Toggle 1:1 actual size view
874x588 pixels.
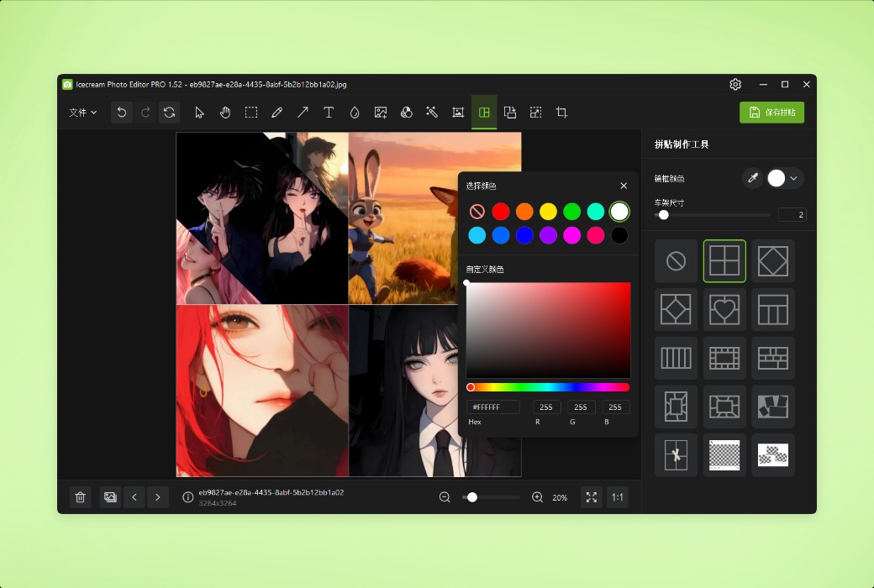(x=617, y=497)
